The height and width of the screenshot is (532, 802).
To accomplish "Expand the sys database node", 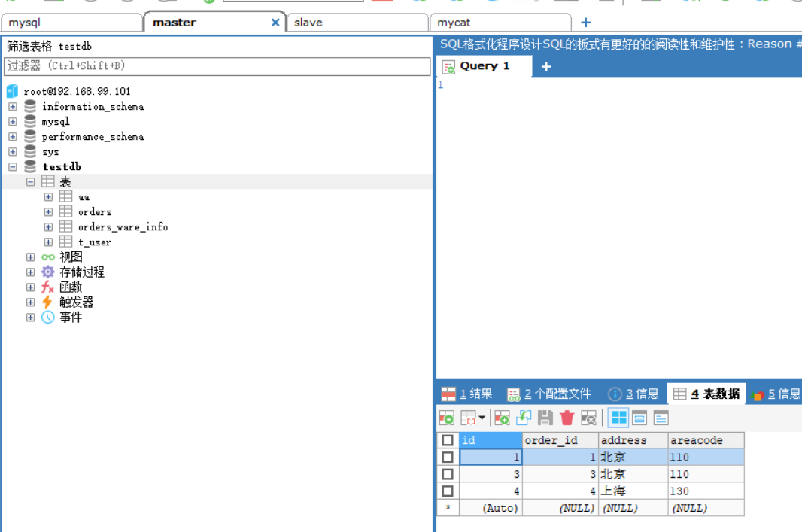I will pos(13,152).
